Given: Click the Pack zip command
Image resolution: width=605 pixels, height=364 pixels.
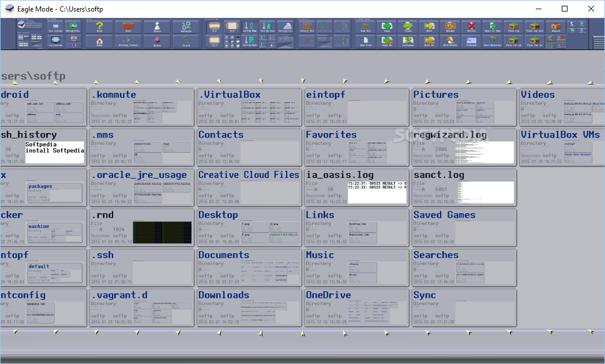Looking at the screenshot, I should tap(513, 27).
